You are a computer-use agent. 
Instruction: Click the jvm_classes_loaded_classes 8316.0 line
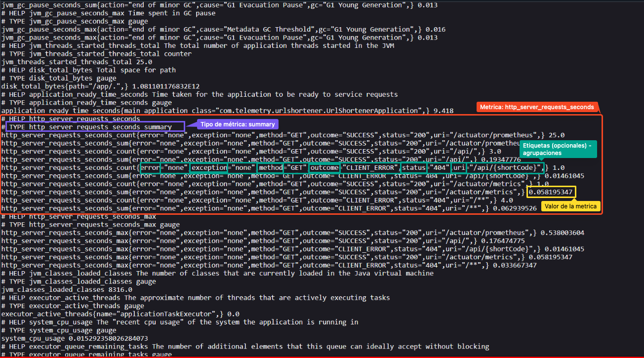click(67, 289)
